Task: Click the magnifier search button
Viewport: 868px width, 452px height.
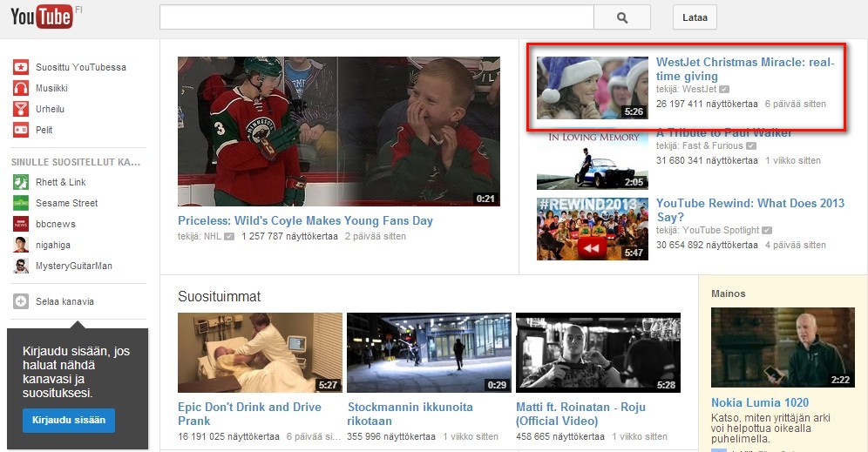Action: point(622,17)
